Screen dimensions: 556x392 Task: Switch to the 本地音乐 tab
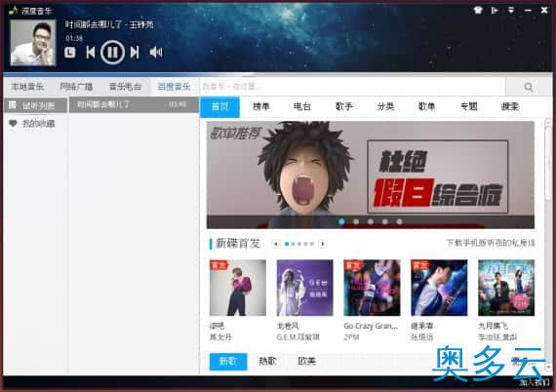27,87
